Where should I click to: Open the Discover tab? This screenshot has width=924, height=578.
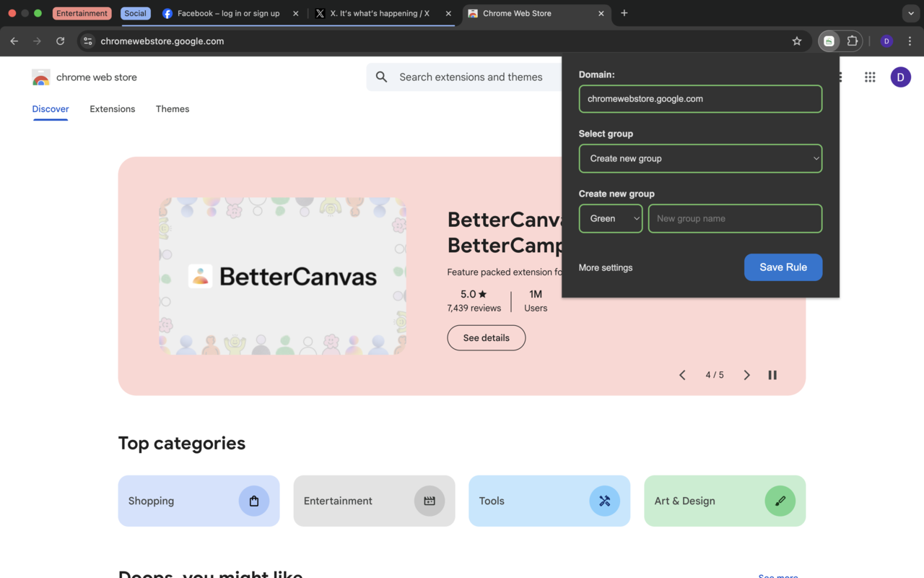pos(51,109)
